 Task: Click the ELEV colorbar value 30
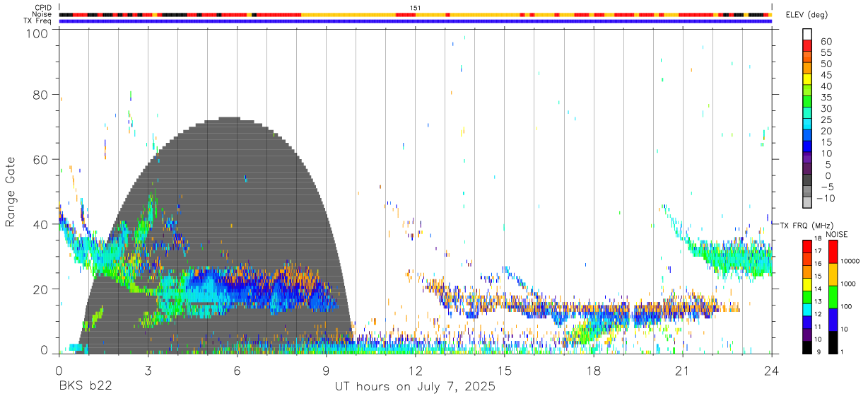point(826,108)
